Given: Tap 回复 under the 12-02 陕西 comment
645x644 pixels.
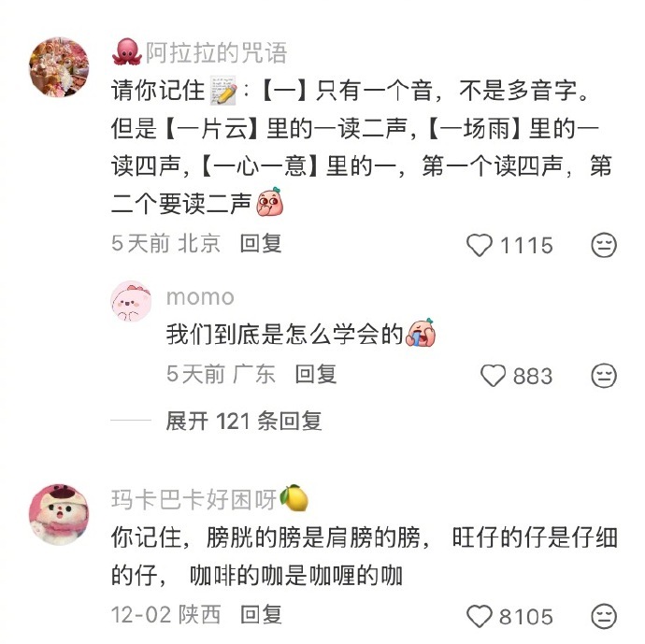Looking at the screenshot, I should click(261, 615).
